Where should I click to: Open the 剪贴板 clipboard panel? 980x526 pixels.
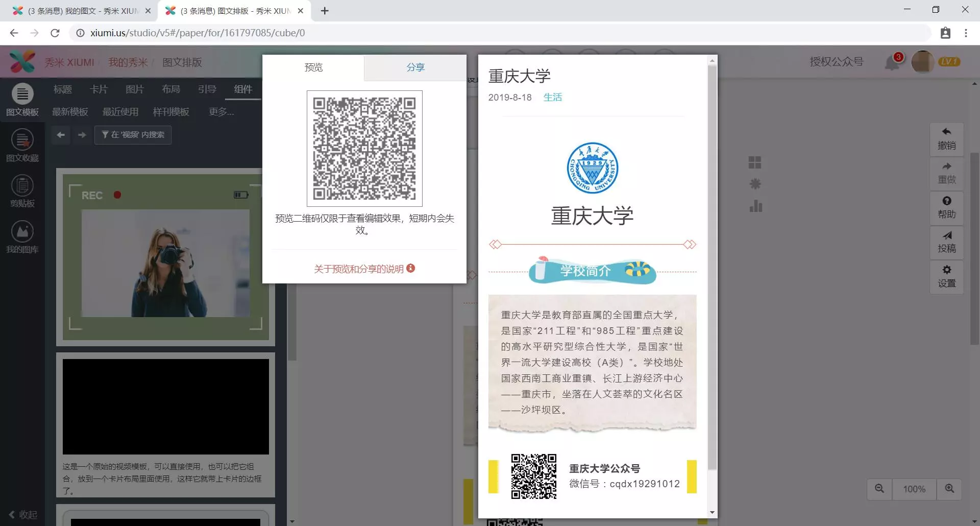pos(22,192)
